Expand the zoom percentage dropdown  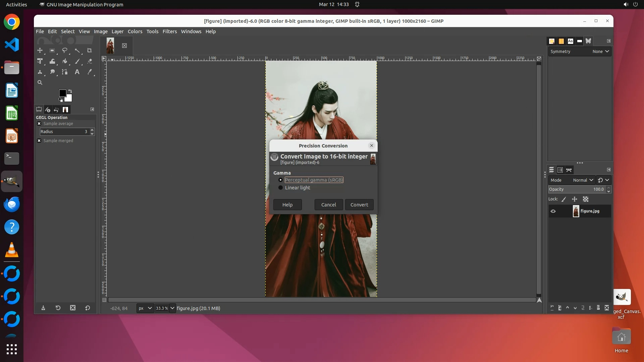click(x=172, y=308)
